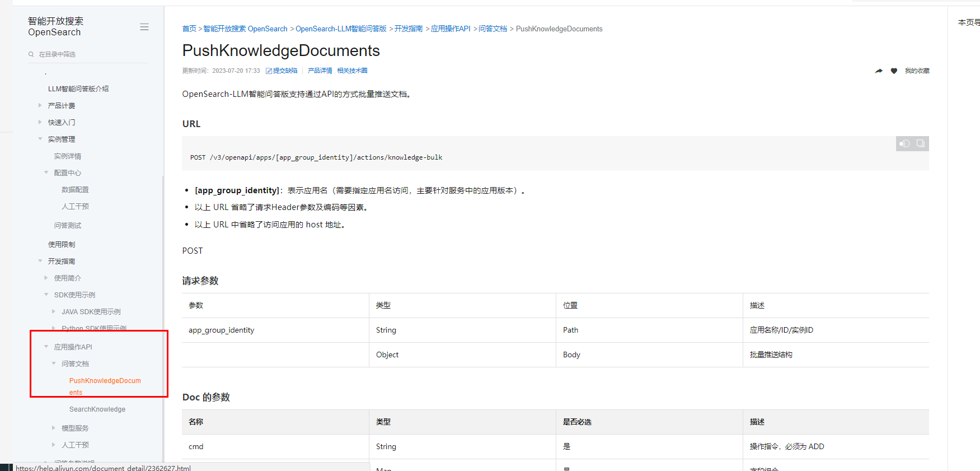
Task: Open 使用限制 in sidebar
Action: [62, 244]
